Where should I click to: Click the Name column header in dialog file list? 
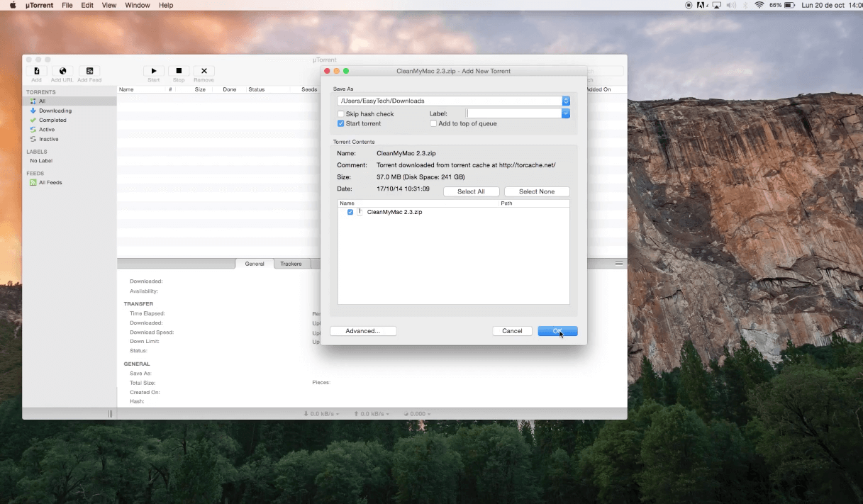418,203
